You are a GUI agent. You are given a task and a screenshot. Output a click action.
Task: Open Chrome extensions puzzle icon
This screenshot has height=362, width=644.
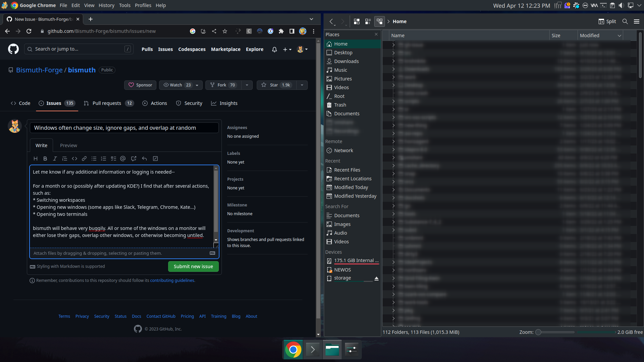point(281,31)
